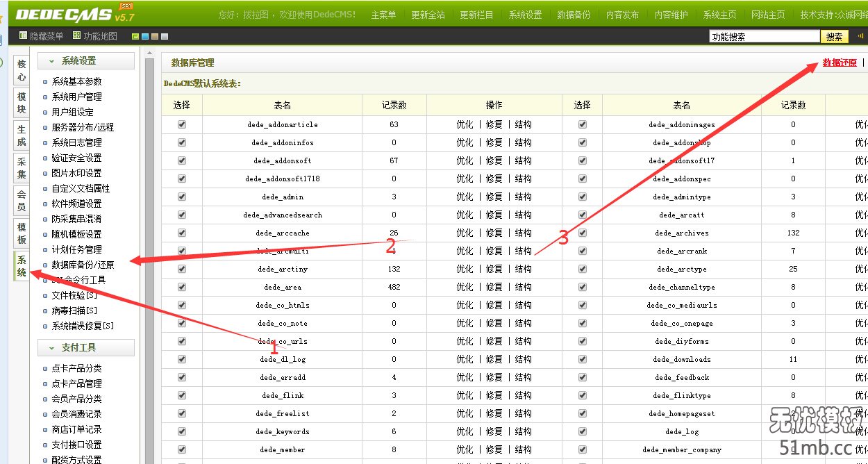Click 优化 for dede_addonarticle row
Image resolution: width=868 pixels, height=464 pixels.
click(465, 124)
